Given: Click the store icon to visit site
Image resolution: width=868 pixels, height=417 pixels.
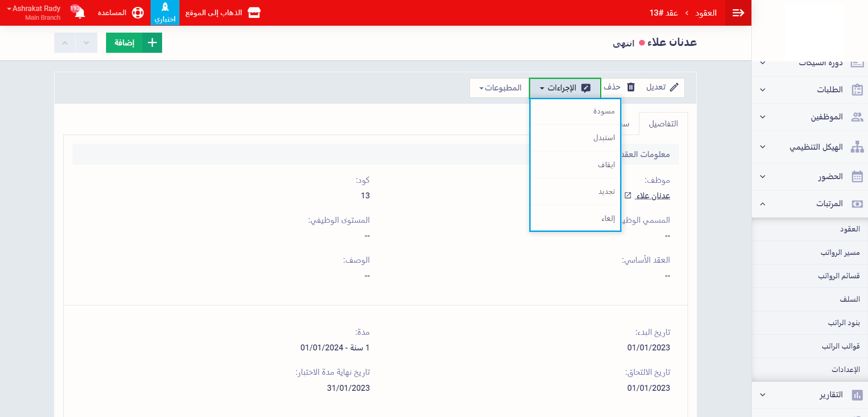Looking at the screenshot, I should click(254, 13).
